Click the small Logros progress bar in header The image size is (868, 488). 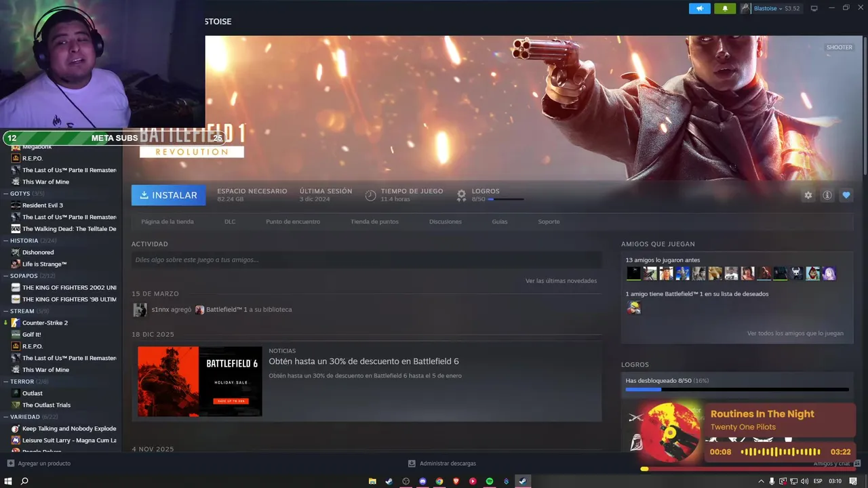(506, 199)
